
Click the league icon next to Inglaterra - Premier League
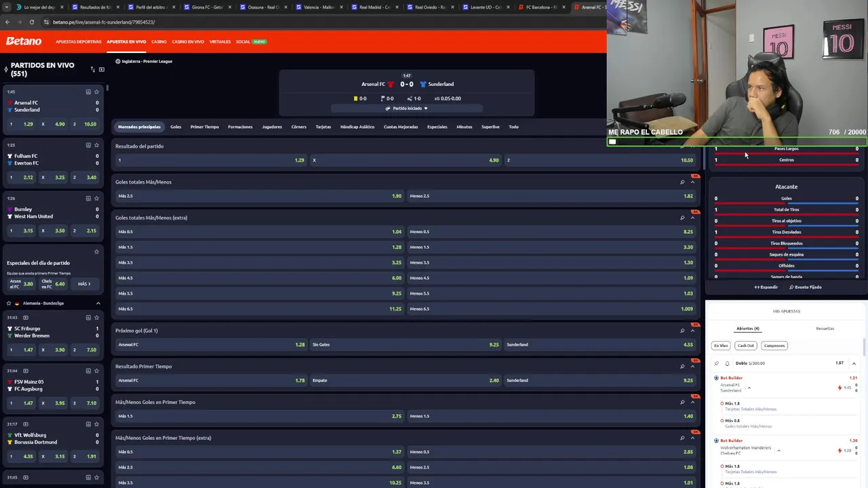coord(118,61)
